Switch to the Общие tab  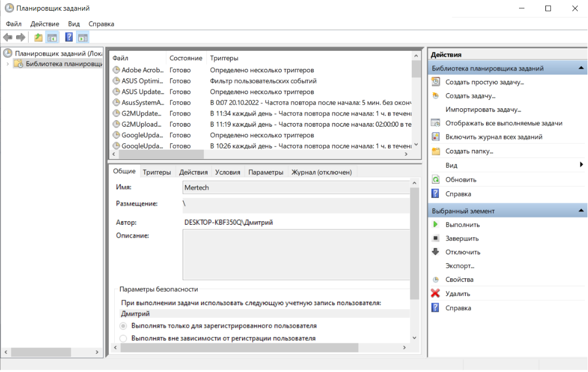[124, 171]
